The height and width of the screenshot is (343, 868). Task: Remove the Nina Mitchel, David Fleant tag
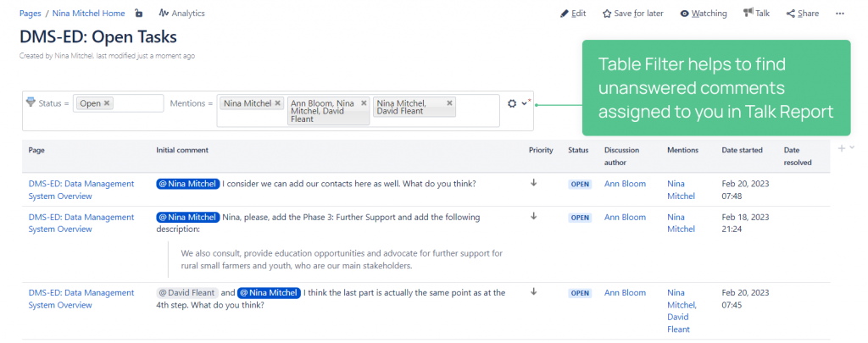coord(449,103)
